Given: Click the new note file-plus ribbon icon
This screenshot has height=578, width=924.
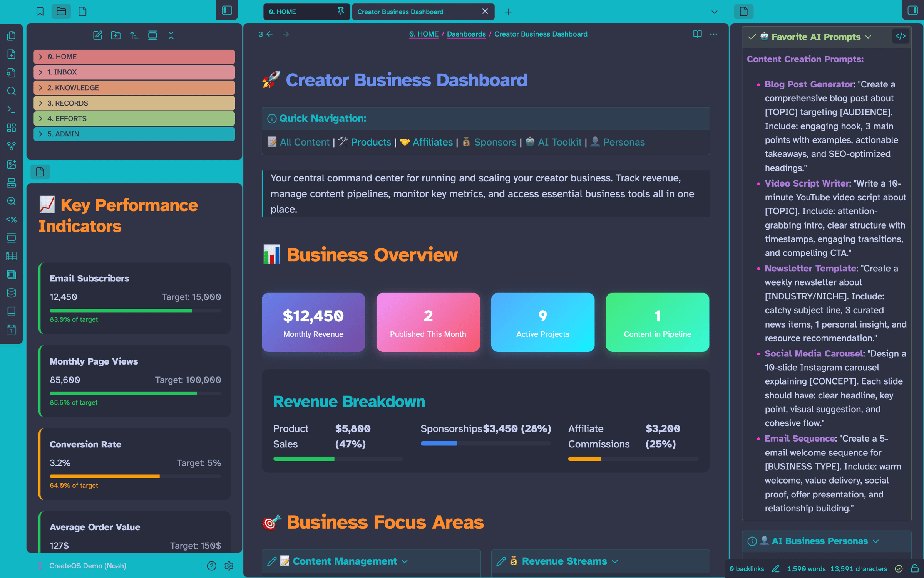Looking at the screenshot, I should [12, 54].
